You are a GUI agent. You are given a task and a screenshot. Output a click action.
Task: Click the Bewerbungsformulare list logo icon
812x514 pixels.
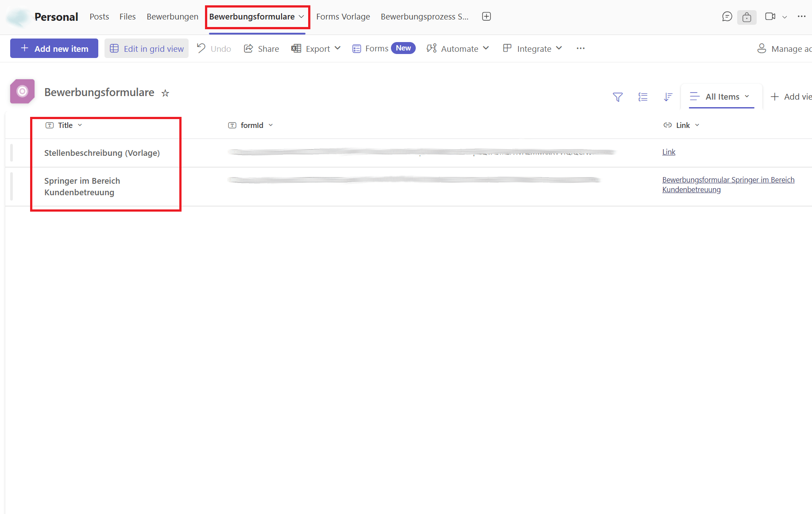point(22,92)
